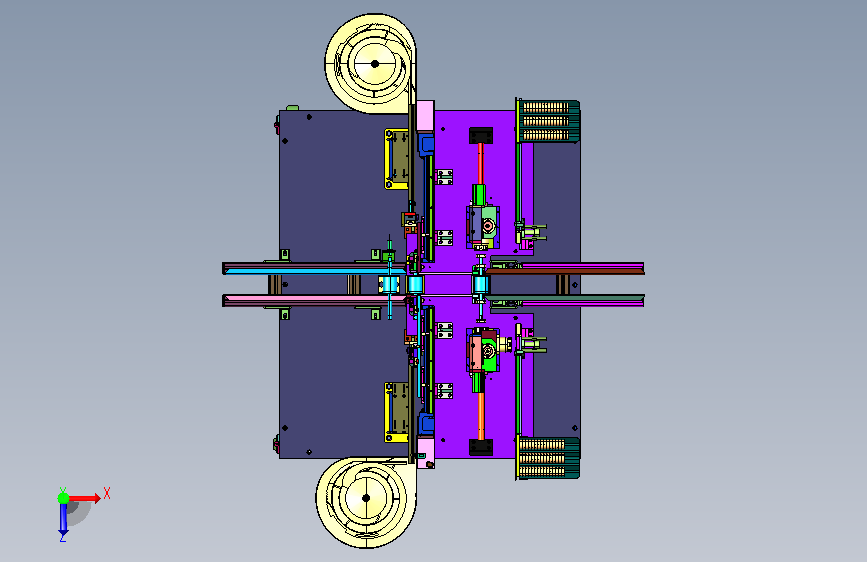Select the left cyan conveyor rail
The width and height of the screenshot is (867, 562).
pos(315,271)
